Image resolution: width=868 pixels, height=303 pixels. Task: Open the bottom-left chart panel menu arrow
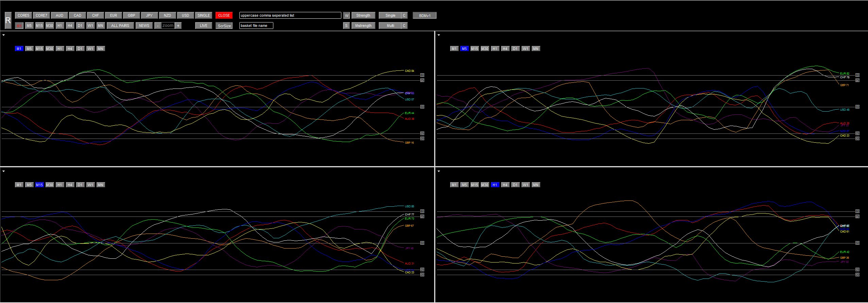tap(3, 171)
